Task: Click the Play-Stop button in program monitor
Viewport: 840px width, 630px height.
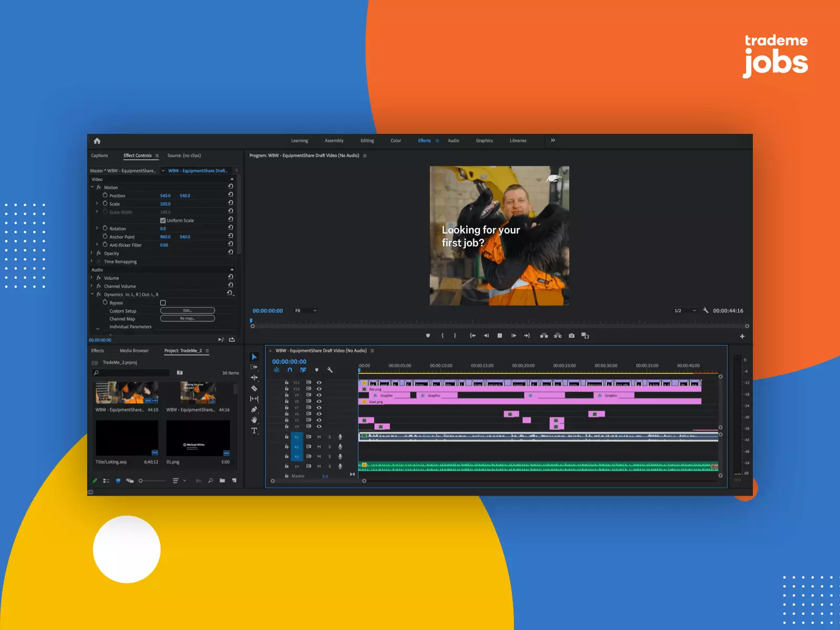Action: (500, 335)
